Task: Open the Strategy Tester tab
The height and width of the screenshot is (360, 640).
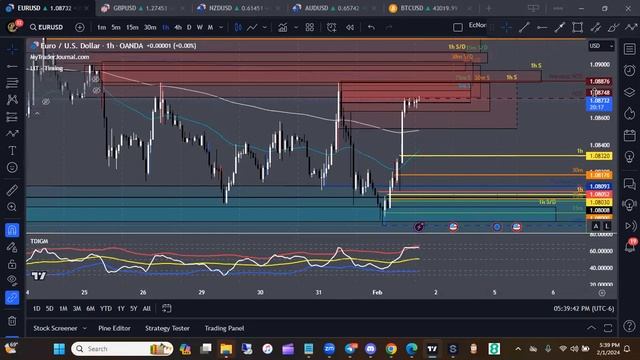Action: pyautogui.click(x=167, y=328)
